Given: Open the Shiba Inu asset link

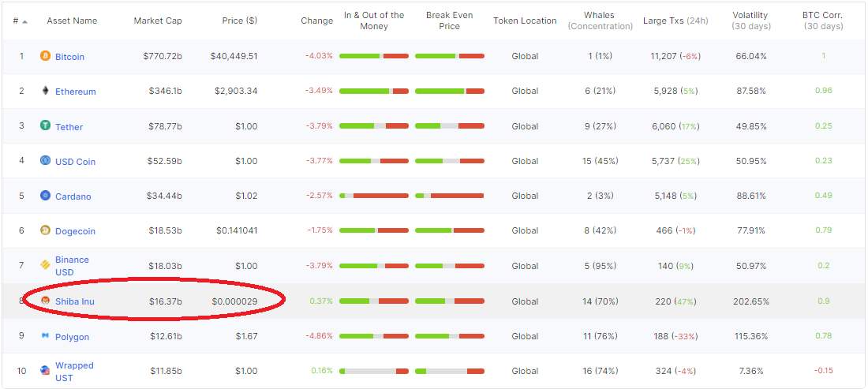Looking at the screenshot, I should point(75,301).
